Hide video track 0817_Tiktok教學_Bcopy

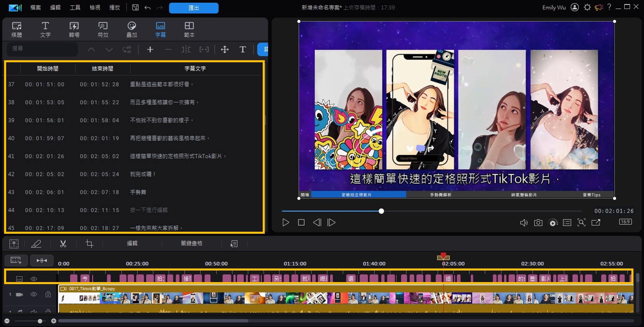pyautogui.click(x=34, y=294)
